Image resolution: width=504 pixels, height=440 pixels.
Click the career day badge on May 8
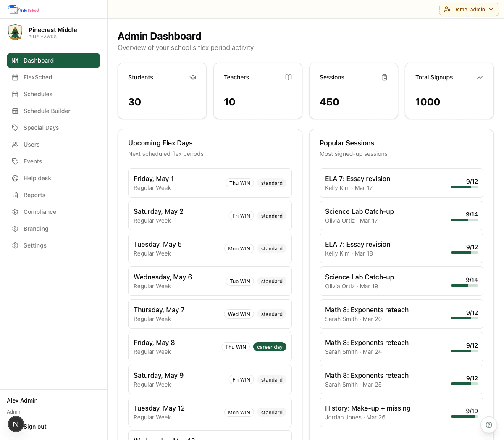pos(270,347)
